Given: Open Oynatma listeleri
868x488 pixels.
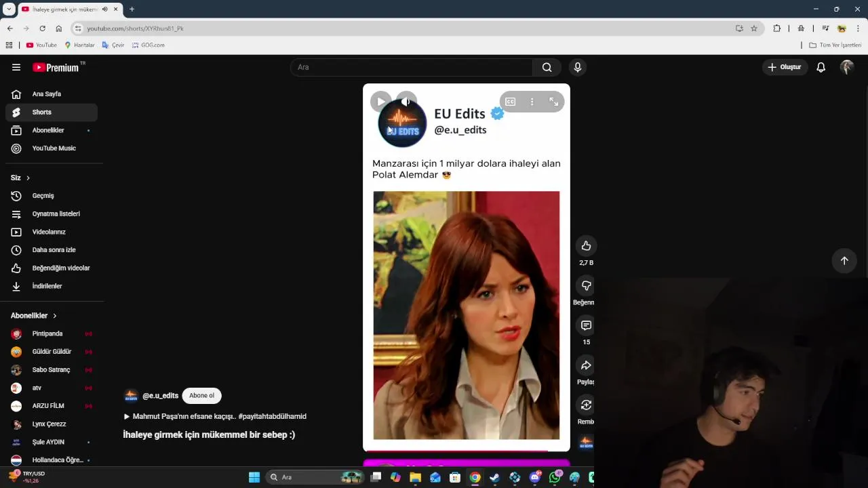Looking at the screenshot, I should pos(52,214).
